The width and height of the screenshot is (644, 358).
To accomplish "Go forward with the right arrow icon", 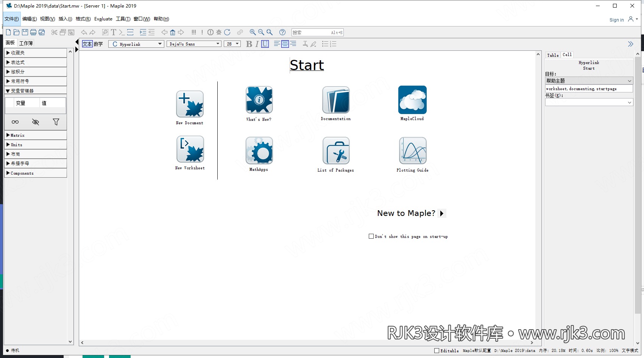I will [x=181, y=32].
